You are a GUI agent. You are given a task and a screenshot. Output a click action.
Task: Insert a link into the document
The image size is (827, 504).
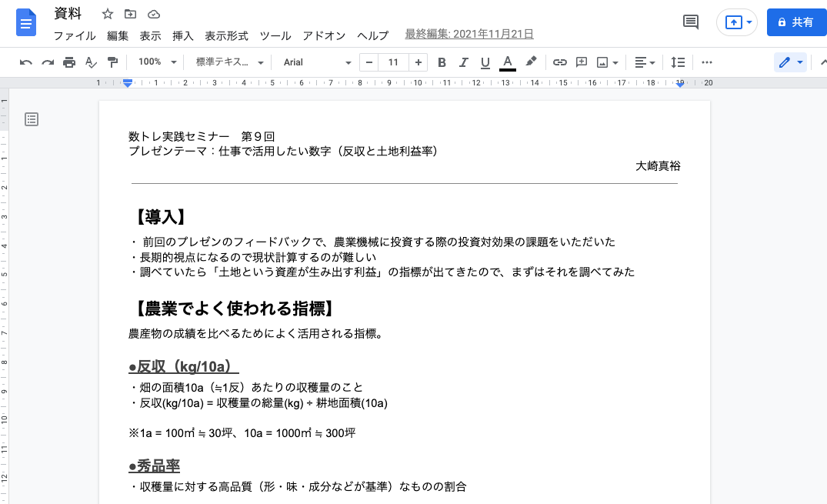point(559,62)
